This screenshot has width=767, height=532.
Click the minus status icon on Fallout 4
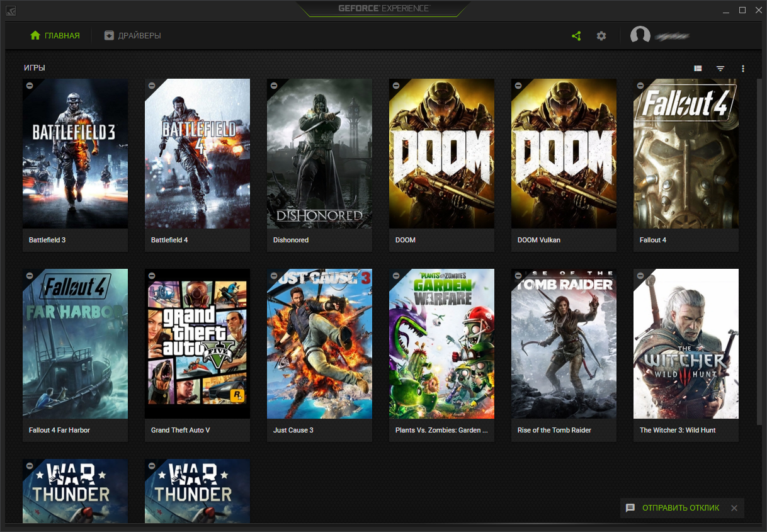[640, 85]
